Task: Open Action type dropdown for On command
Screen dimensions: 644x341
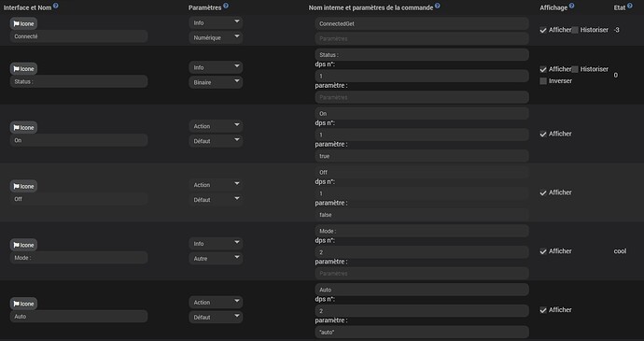Action: click(x=216, y=126)
